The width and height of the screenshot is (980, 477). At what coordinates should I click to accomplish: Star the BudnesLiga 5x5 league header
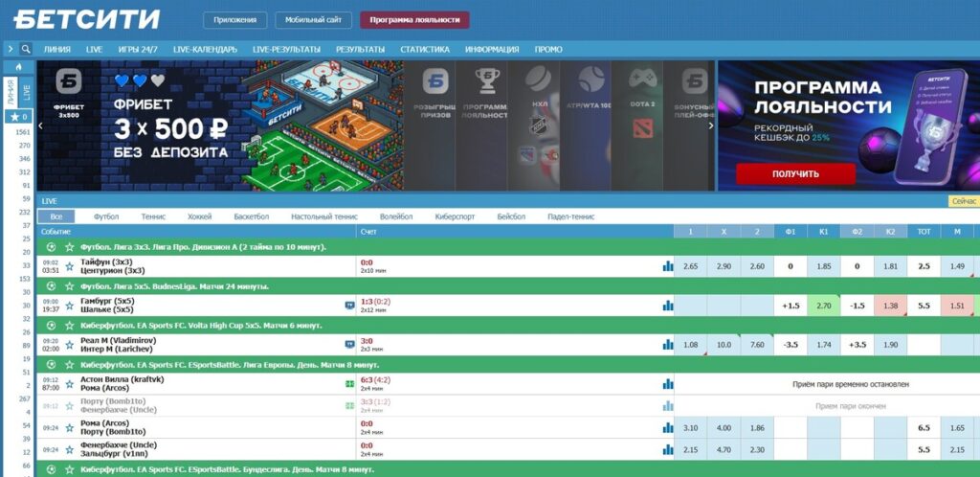69,286
